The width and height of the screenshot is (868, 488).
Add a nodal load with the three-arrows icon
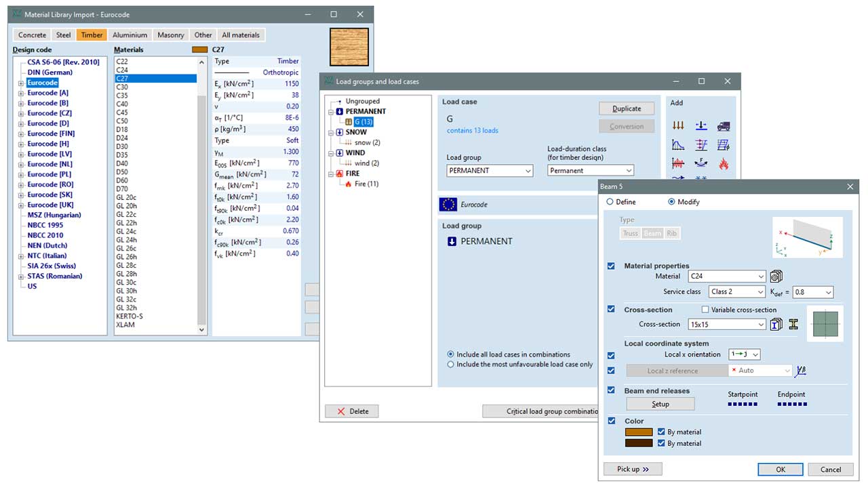[678, 126]
